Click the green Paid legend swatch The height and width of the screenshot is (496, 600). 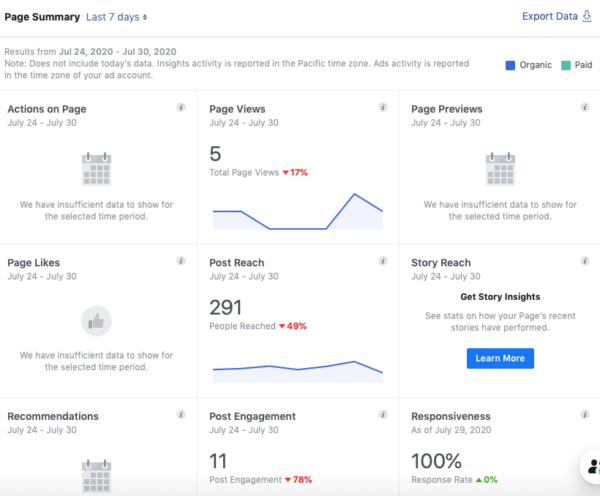tap(564, 65)
